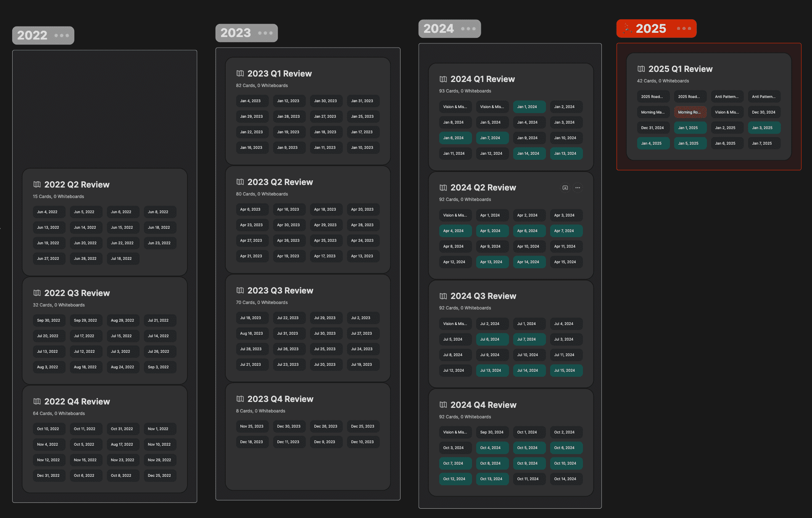Click the 'Aug 16, 2023' card chip

point(252,333)
